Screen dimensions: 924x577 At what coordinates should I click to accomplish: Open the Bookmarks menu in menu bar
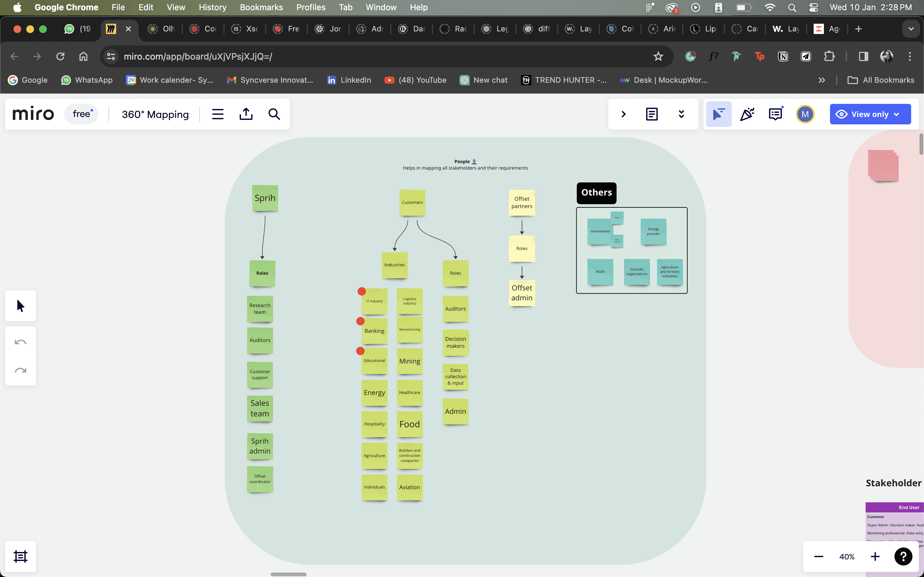(x=261, y=7)
